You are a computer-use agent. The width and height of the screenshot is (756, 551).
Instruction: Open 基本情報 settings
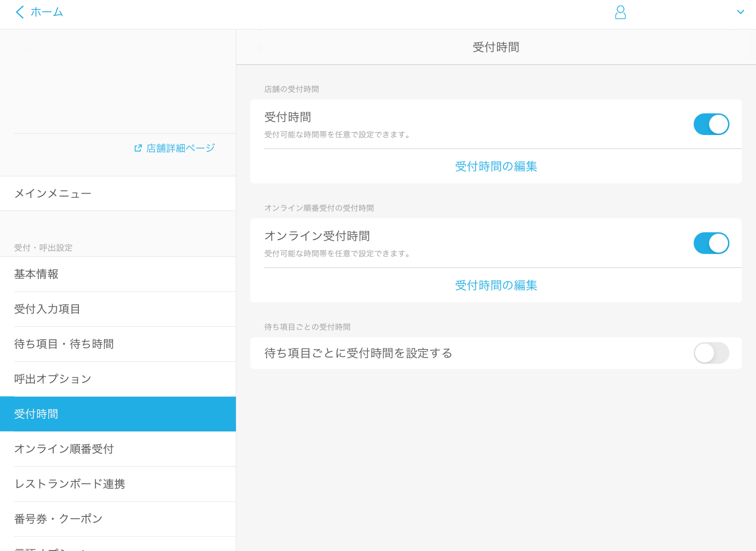point(36,274)
